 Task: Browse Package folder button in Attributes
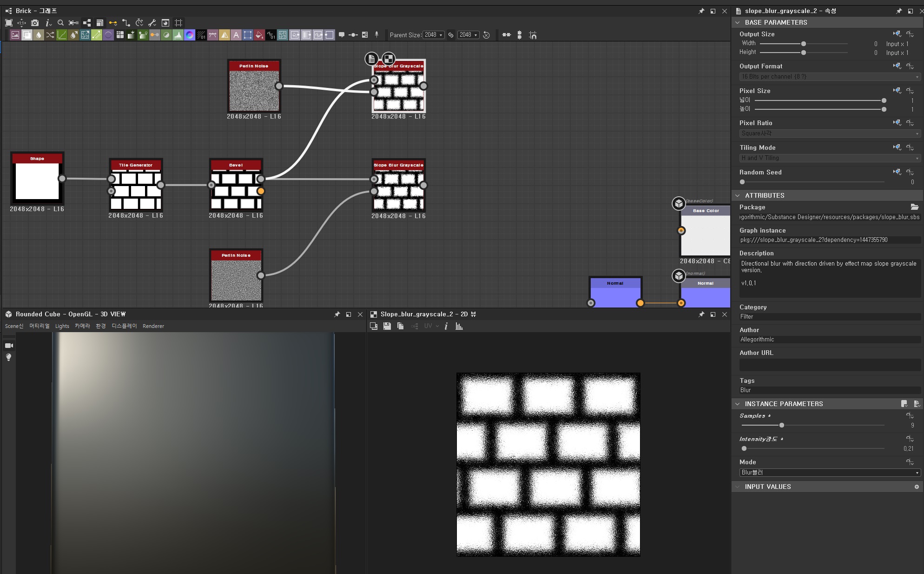[x=914, y=207]
